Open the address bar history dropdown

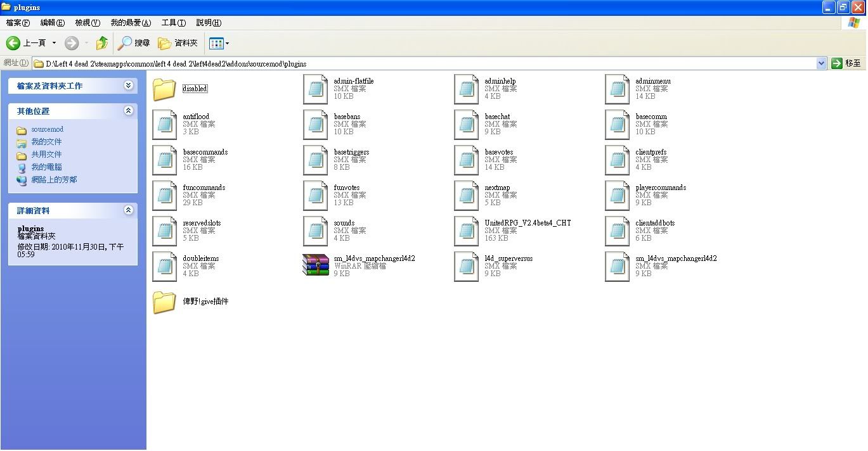pyautogui.click(x=821, y=63)
